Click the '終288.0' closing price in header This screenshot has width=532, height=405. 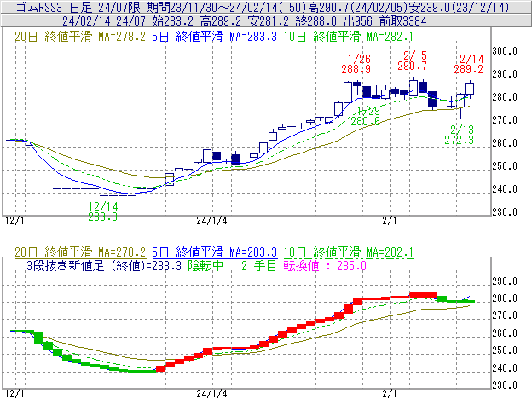(x=315, y=21)
